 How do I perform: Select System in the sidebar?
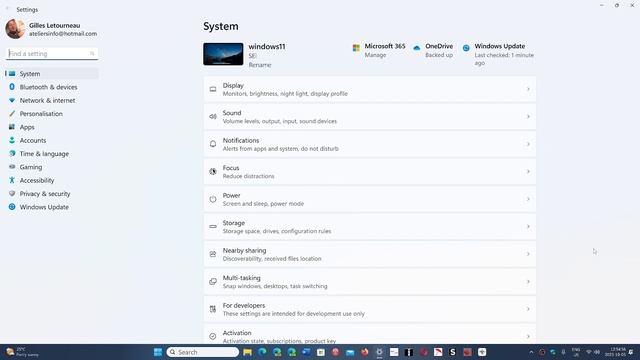click(52, 73)
